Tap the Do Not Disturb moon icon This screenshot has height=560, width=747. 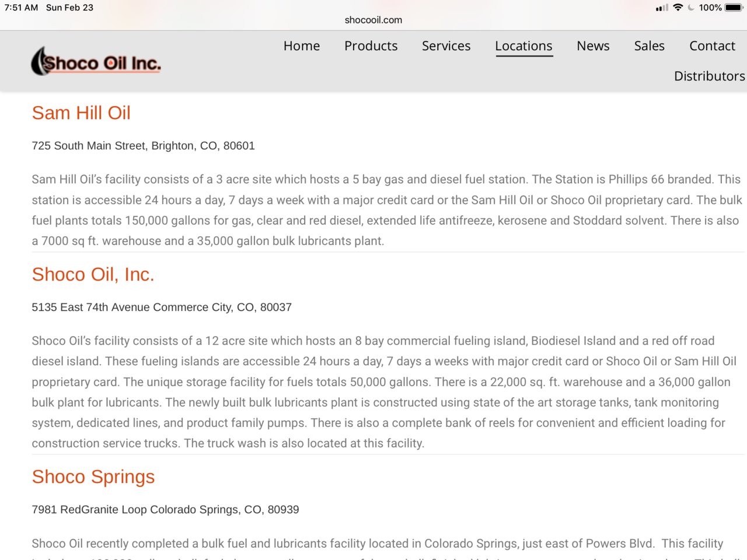coord(692,8)
